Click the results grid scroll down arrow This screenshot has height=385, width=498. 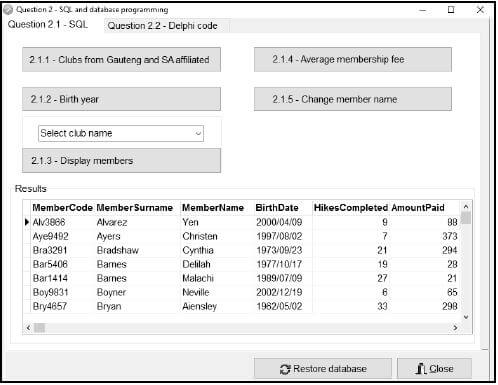pos(466,317)
